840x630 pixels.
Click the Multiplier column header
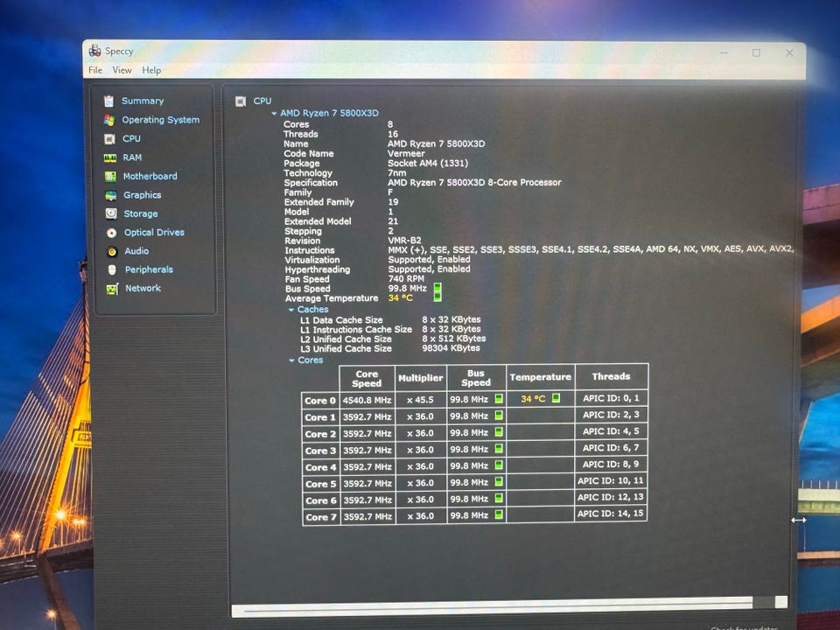(x=421, y=378)
